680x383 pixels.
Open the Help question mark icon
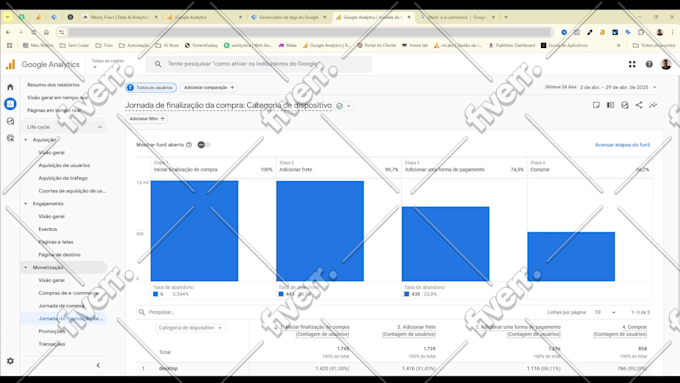coord(649,64)
